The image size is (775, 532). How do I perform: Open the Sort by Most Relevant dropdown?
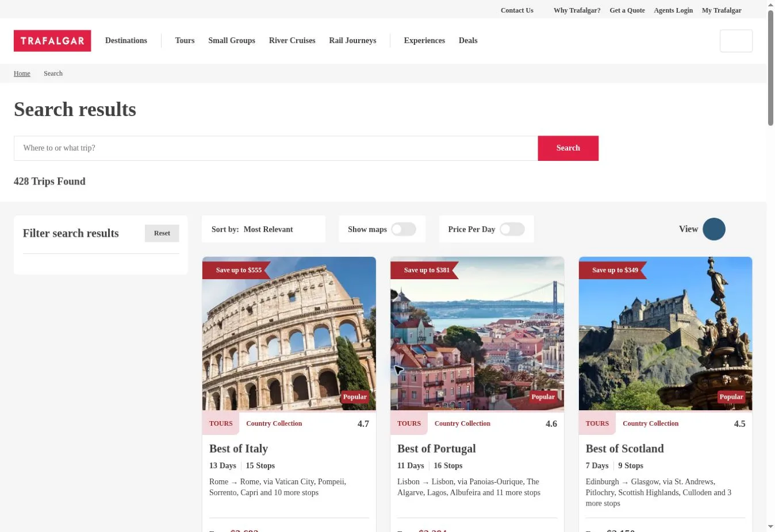coord(263,229)
